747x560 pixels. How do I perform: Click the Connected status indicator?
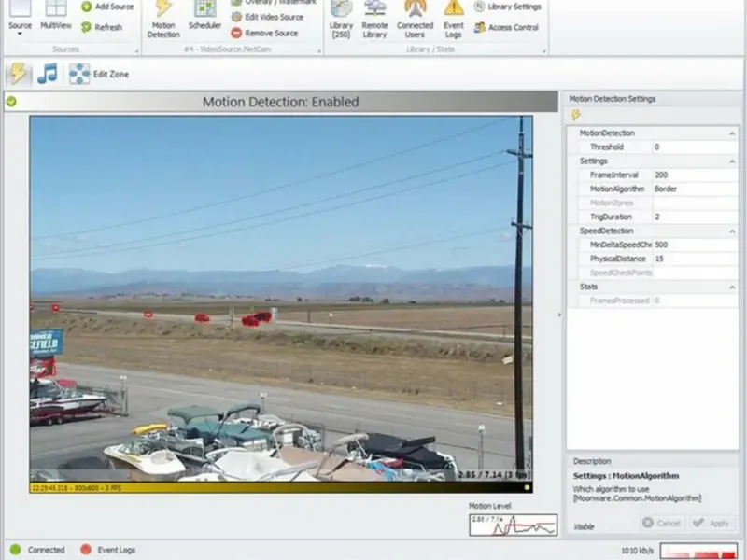pyautogui.click(x=37, y=550)
